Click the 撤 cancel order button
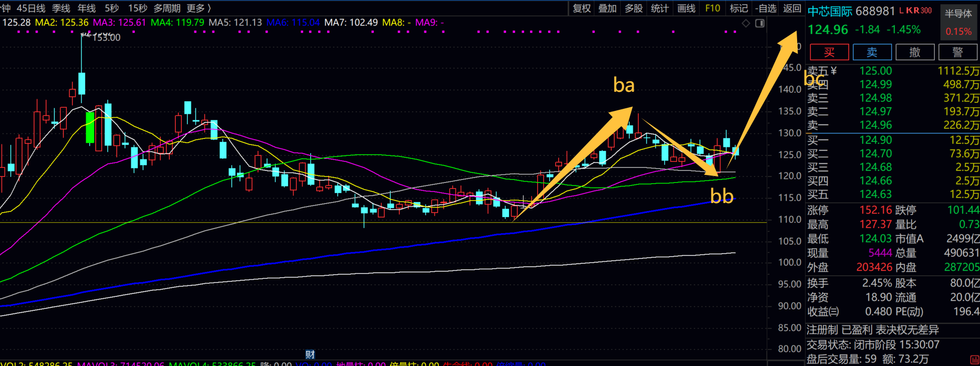 pos(915,52)
